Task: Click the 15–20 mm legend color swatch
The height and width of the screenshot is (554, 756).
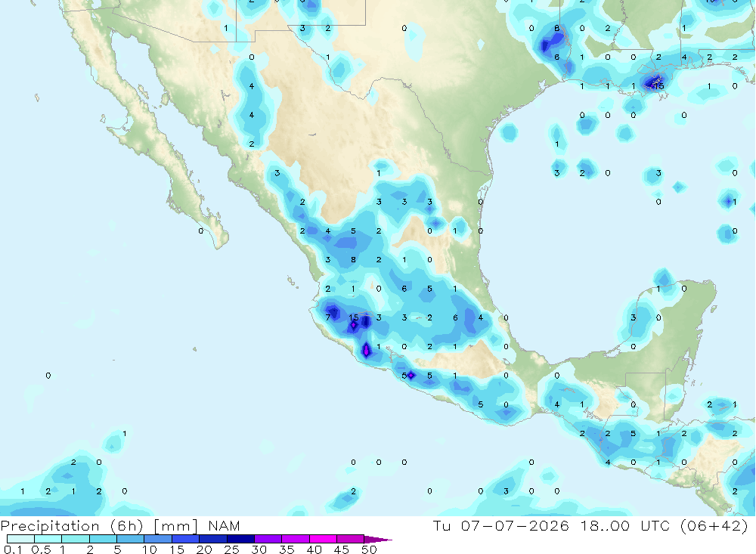Action: coord(186,539)
